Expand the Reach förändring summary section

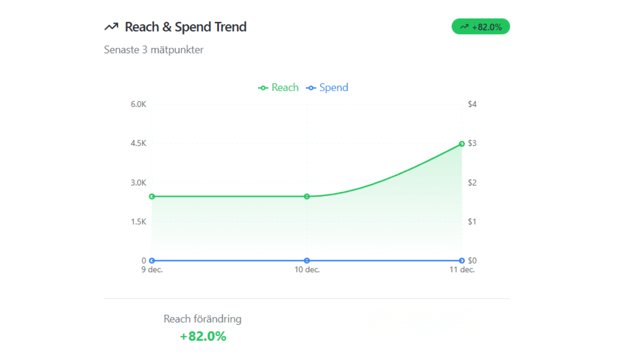(203, 319)
